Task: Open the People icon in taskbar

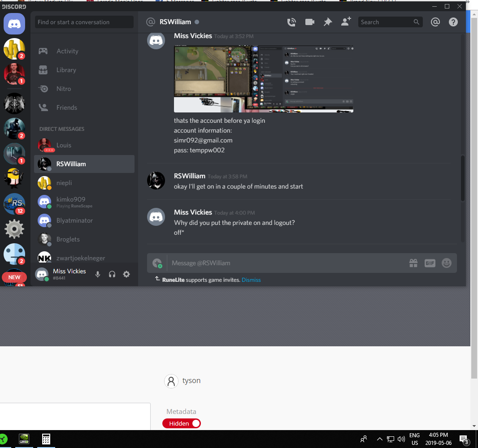Action: 363,439
